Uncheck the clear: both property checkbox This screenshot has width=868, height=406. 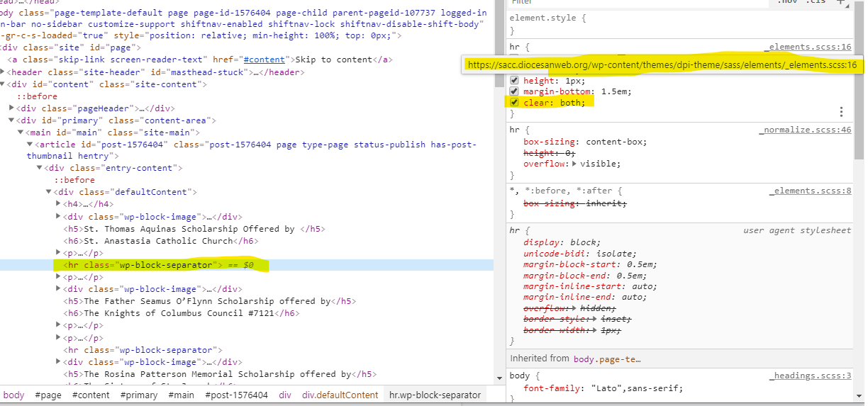[x=515, y=103]
